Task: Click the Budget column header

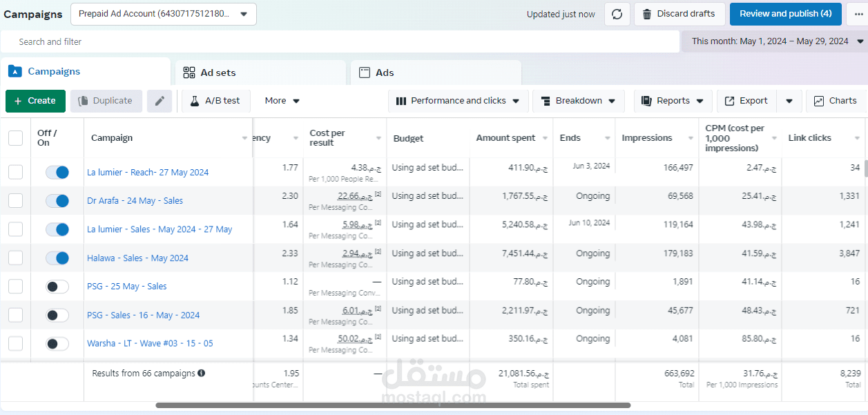Action: click(409, 138)
